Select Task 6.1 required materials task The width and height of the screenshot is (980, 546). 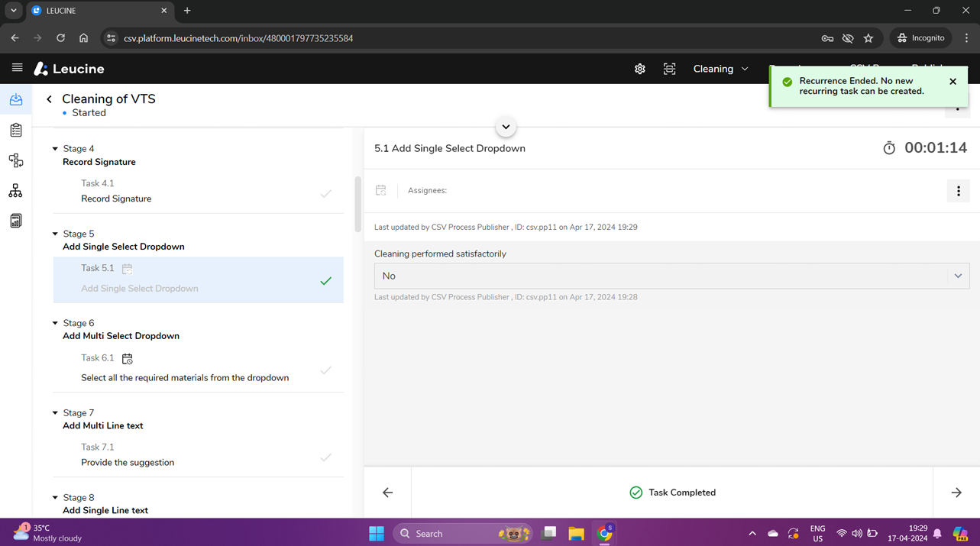[199, 368]
